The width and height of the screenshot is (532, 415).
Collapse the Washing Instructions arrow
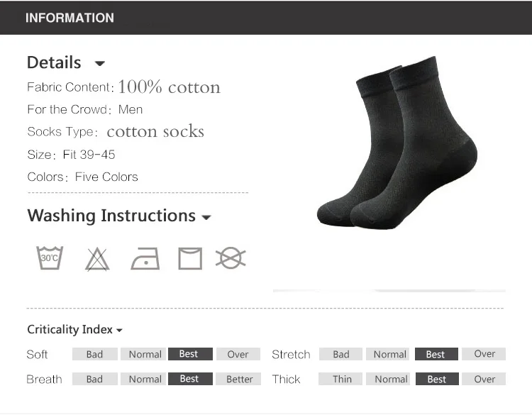point(206,217)
